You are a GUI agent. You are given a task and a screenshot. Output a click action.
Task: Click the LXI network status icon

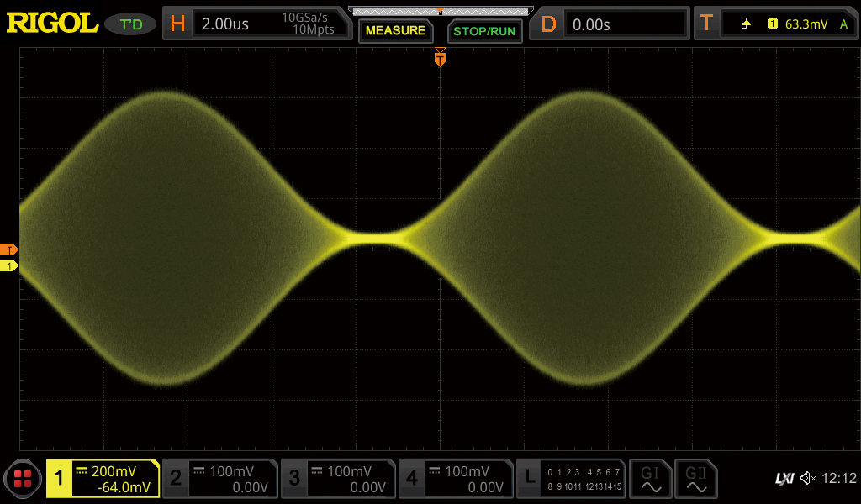point(784,479)
